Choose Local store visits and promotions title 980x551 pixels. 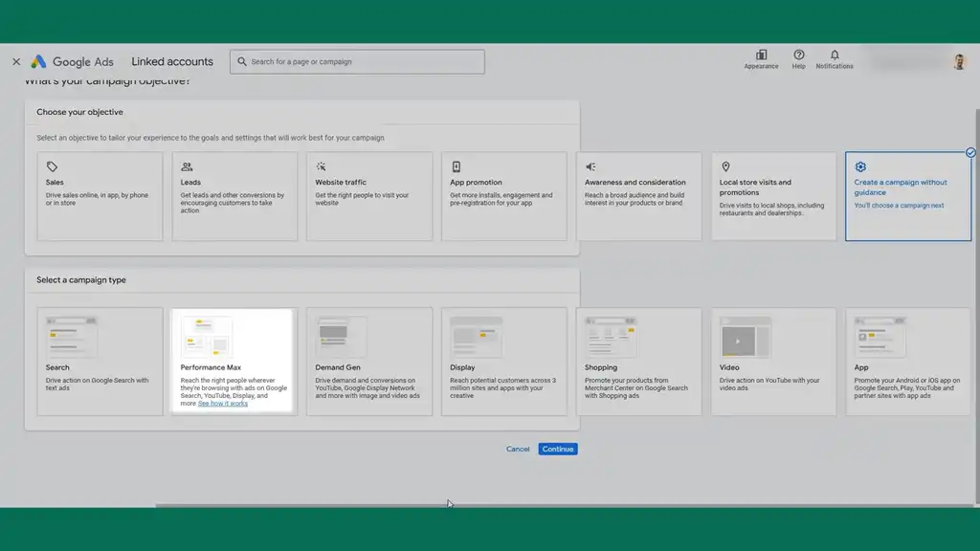755,187
